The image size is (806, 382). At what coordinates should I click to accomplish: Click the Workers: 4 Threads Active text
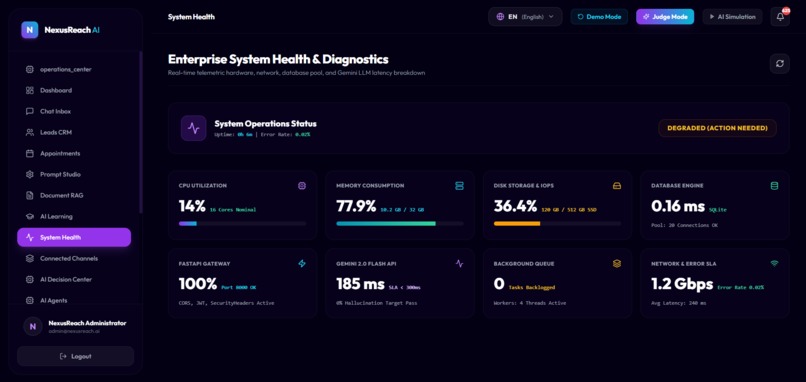pos(530,303)
